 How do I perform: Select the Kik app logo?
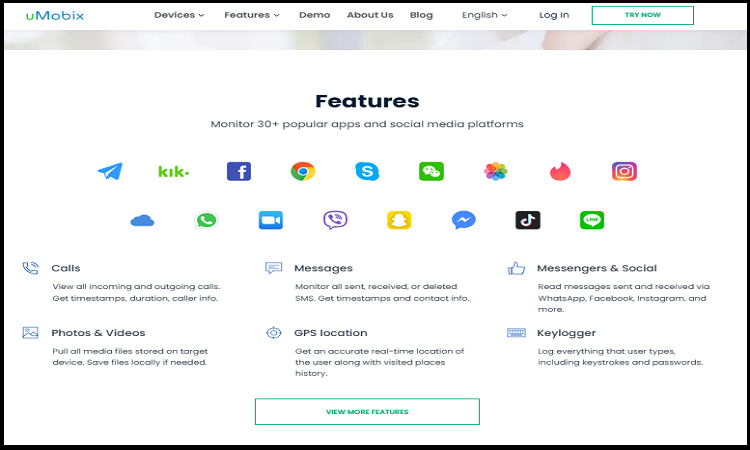pyautogui.click(x=174, y=171)
